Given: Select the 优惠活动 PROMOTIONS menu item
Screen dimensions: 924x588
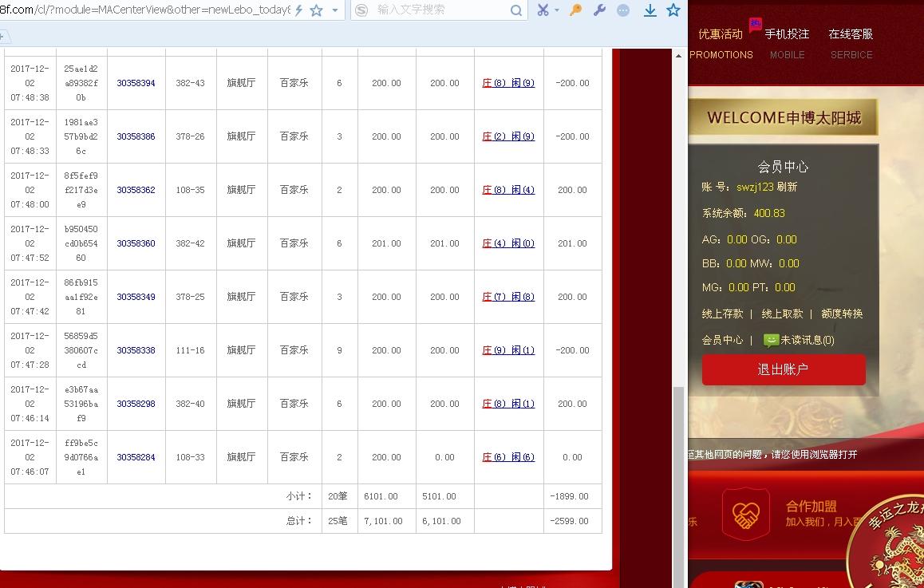Looking at the screenshot, I should tap(721, 44).
